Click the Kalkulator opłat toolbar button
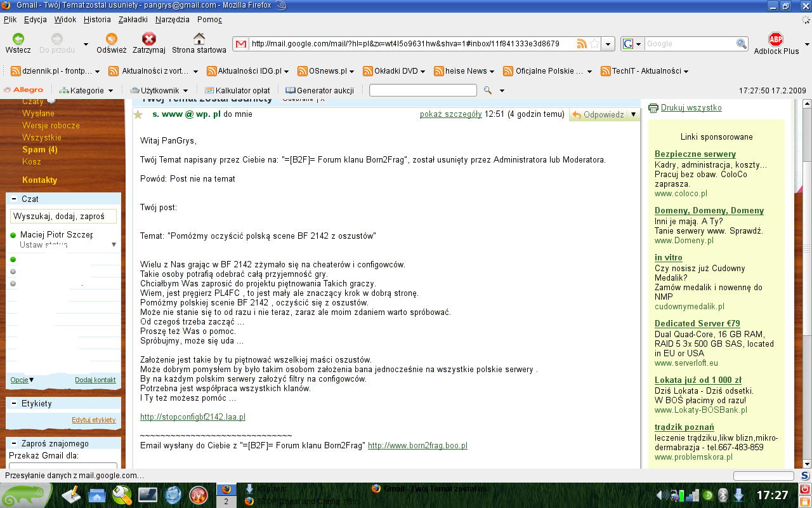812x508 pixels. (x=237, y=90)
